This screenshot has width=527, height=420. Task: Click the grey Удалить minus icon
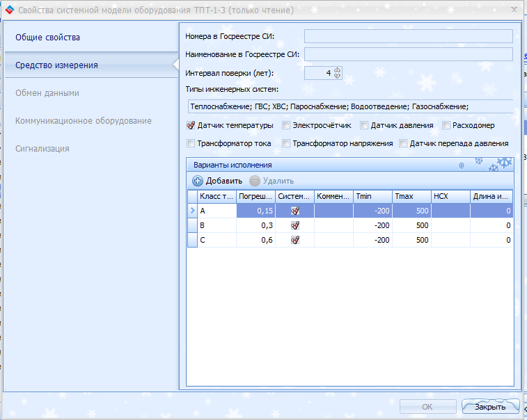pyautogui.click(x=255, y=181)
